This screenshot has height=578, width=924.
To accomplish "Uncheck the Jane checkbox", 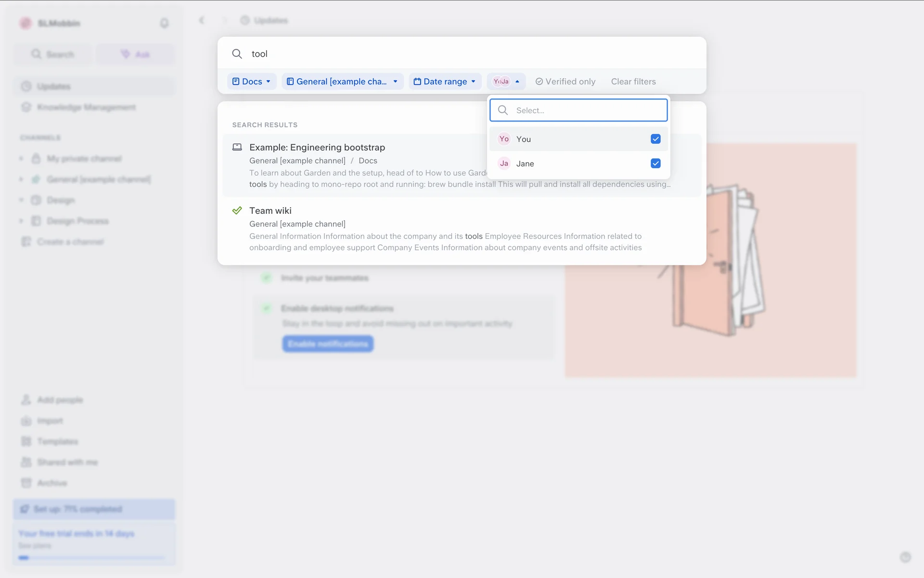I will pyautogui.click(x=655, y=164).
